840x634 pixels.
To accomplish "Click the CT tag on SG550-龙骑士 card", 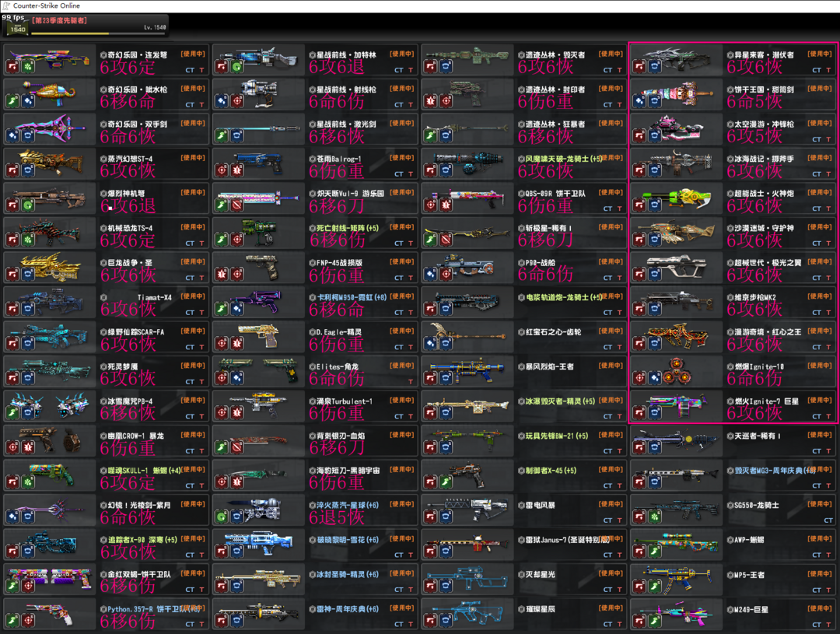I will (x=828, y=520).
